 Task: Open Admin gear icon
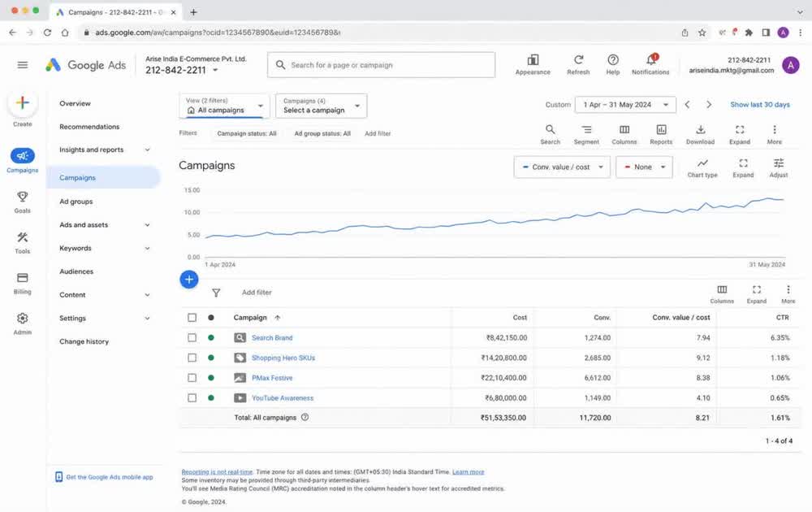pyautogui.click(x=22, y=319)
